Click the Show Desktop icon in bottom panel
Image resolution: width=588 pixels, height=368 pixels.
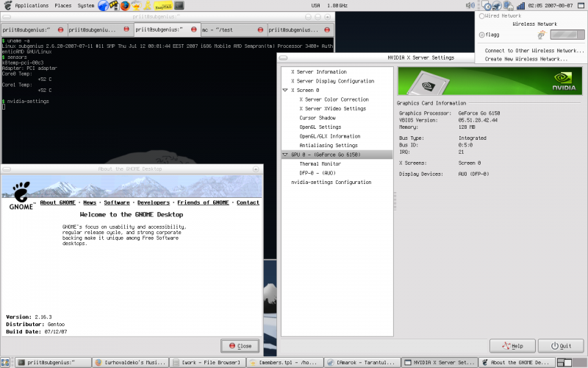5,362
